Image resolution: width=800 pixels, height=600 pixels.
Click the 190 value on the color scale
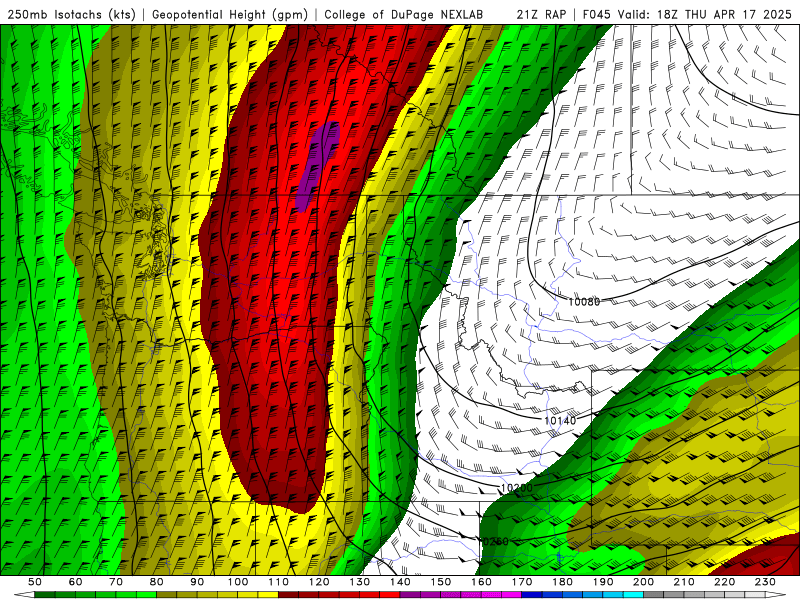click(x=603, y=582)
